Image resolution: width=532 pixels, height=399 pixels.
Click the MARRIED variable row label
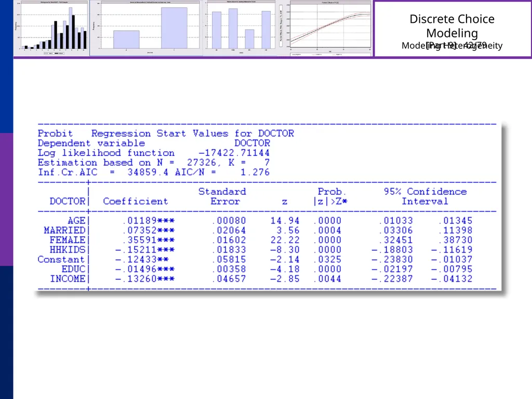(64, 230)
